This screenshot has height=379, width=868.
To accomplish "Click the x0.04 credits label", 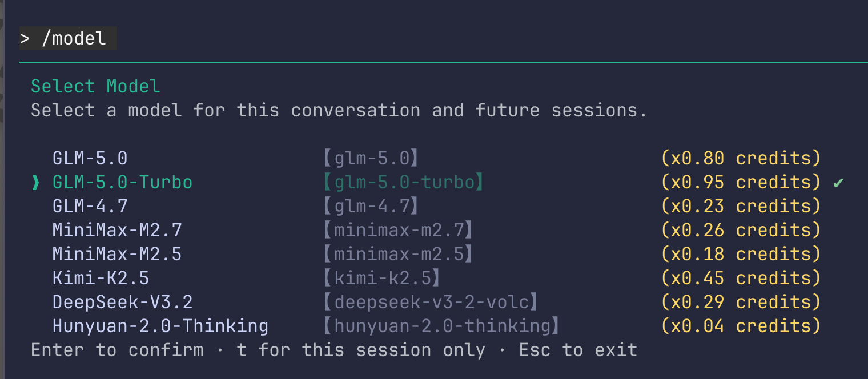I will click(x=741, y=326).
